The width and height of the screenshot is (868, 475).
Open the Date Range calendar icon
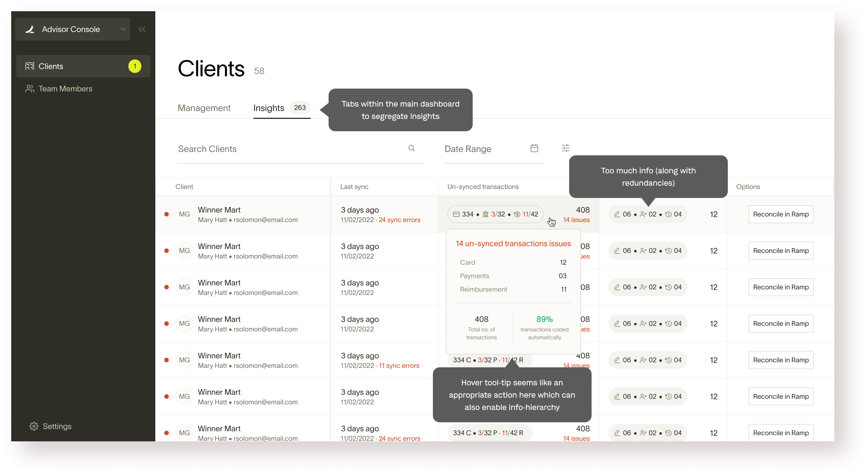pos(534,148)
